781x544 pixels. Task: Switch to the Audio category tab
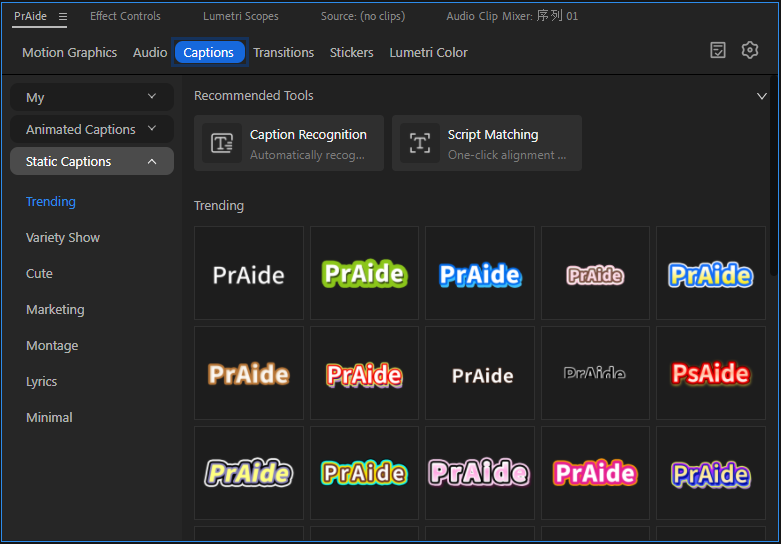150,52
